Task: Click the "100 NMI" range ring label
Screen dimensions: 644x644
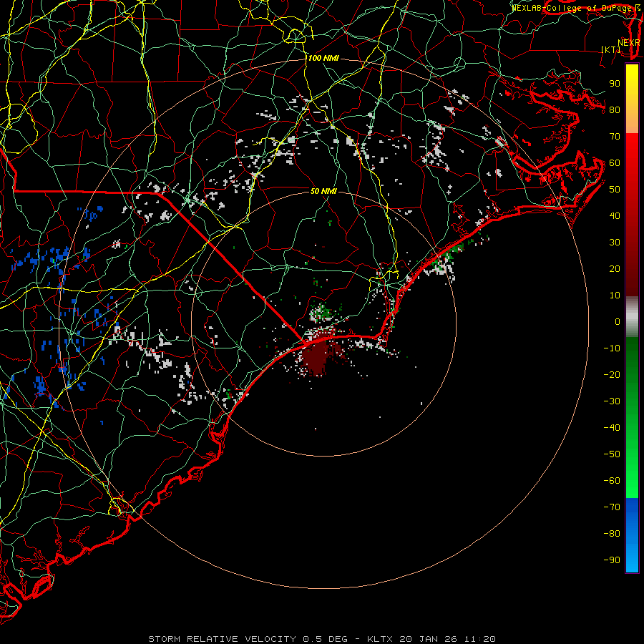Action: click(323, 58)
